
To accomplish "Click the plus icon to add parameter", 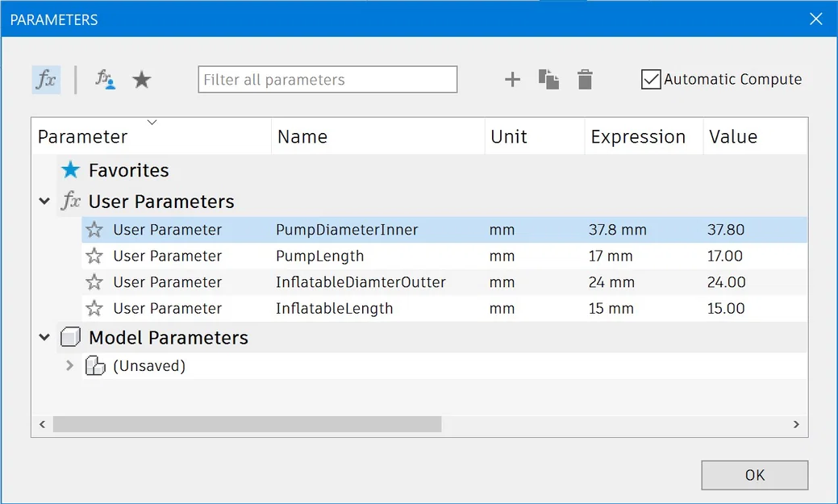I will (x=512, y=79).
